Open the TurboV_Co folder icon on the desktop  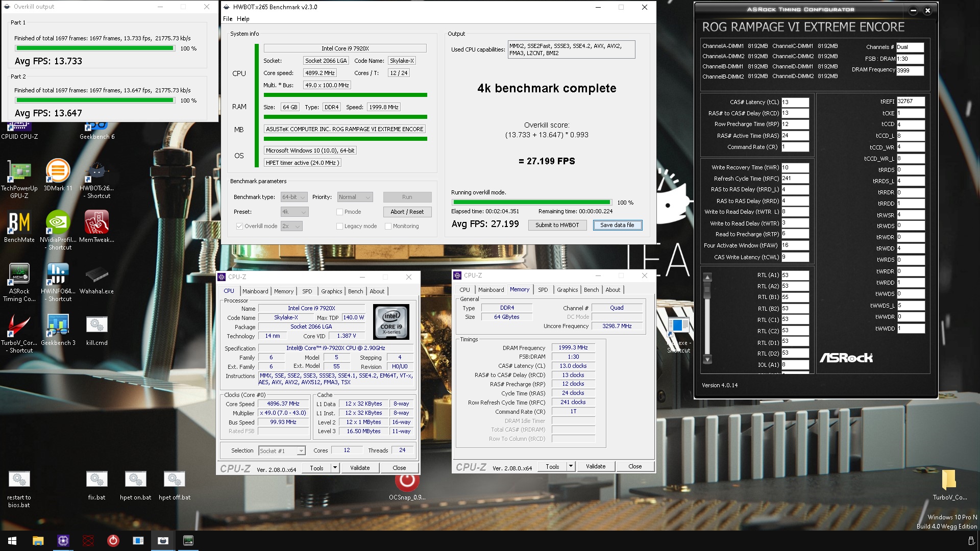pos(949,485)
